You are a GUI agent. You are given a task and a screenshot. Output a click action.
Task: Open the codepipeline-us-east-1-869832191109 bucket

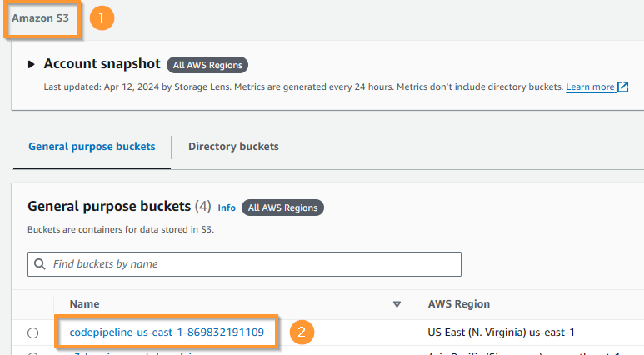(x=167, y=332)
